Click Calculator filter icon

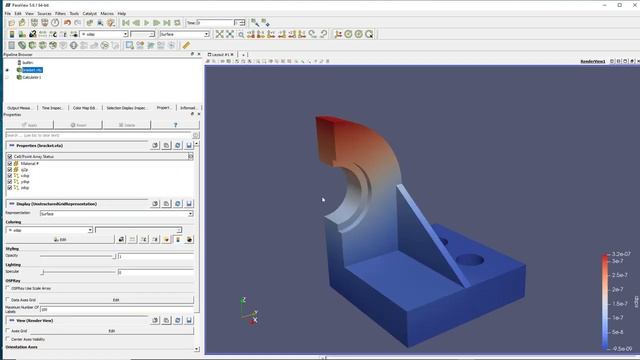click(11, 45)
